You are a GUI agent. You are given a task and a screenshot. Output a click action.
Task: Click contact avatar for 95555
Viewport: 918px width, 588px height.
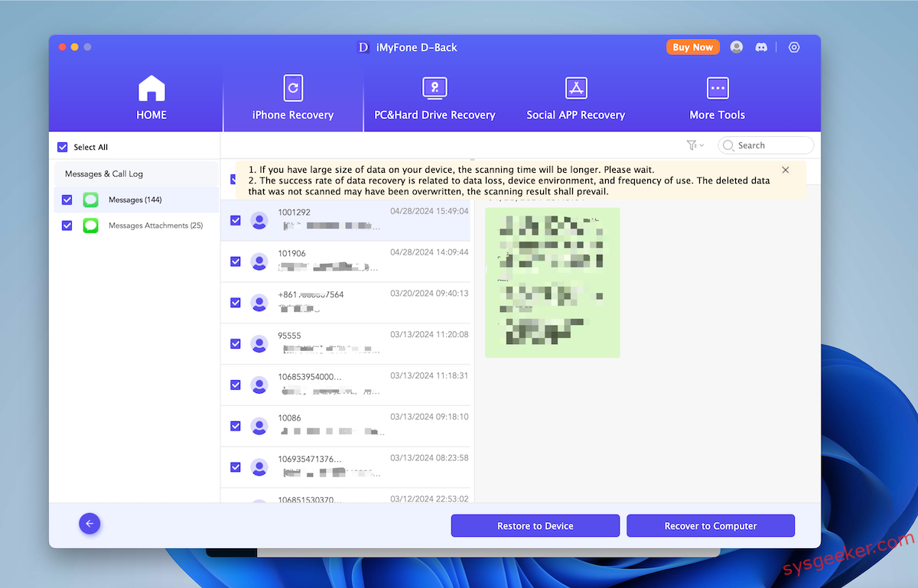[x=259, y=344]
